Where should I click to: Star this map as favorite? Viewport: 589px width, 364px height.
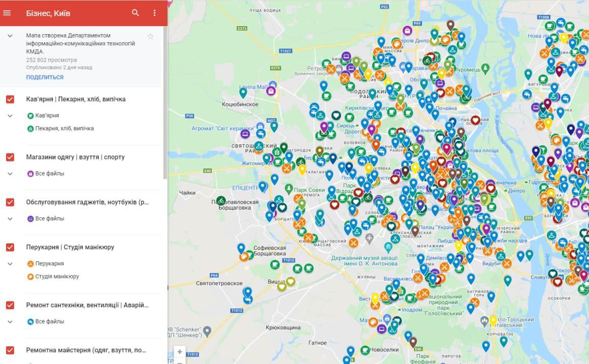(x=150, y=36)
